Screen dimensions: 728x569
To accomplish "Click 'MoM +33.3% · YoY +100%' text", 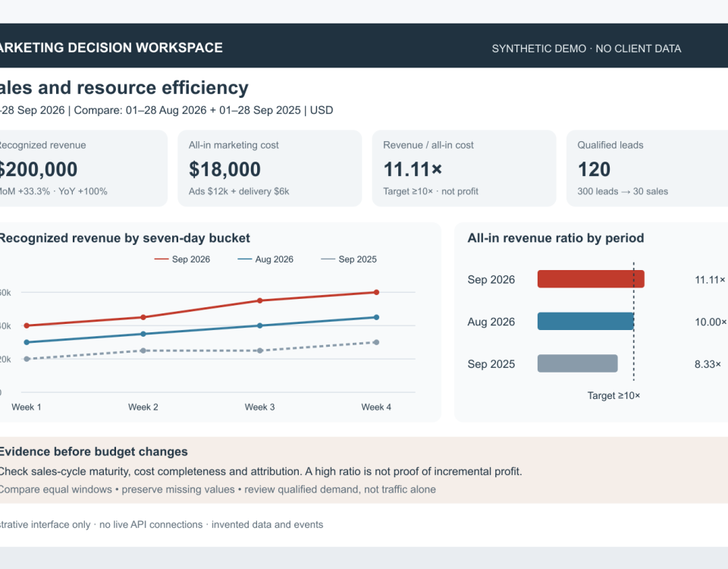I will click(x=53, y=191).
